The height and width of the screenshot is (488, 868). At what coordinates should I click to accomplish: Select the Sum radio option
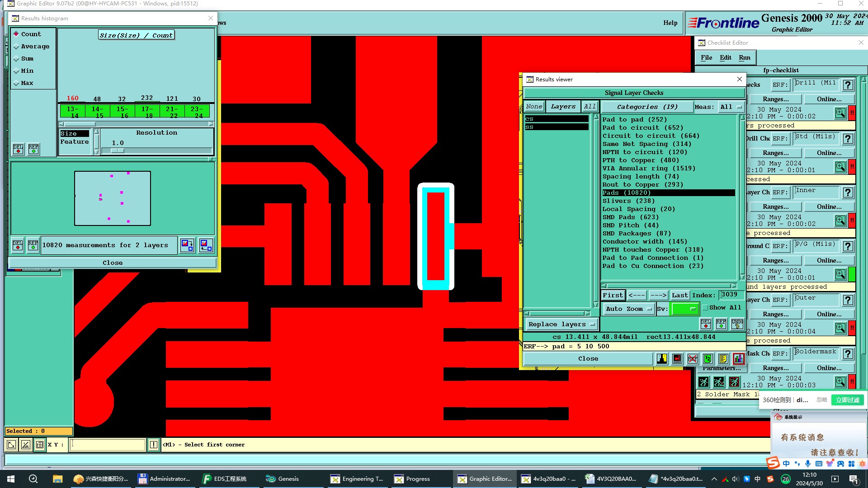point(24,59)
